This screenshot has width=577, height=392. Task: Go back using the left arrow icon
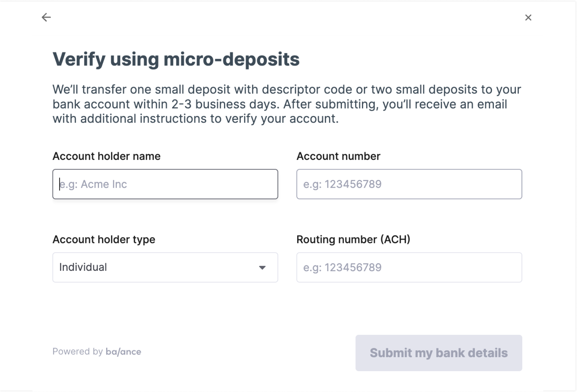(46, 17)
